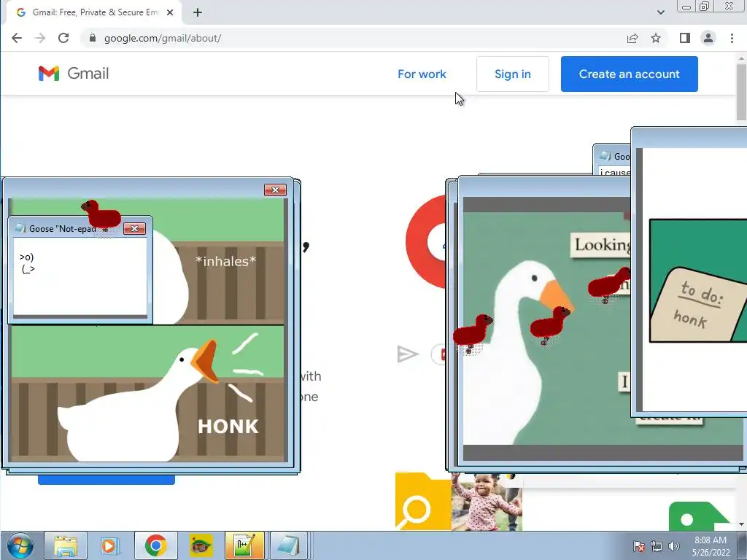Click the browser forward arrow

pos(40,38)
